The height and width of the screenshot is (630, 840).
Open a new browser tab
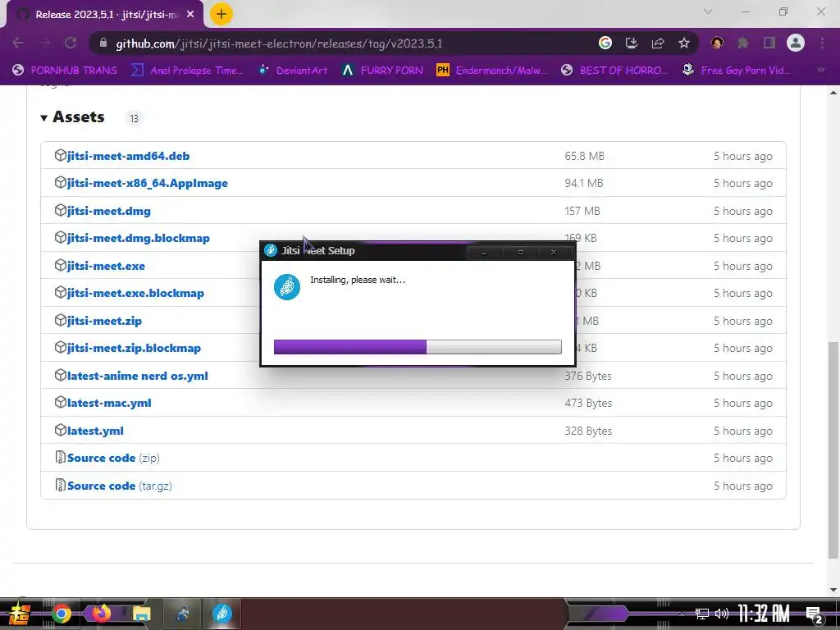[221, 14]
